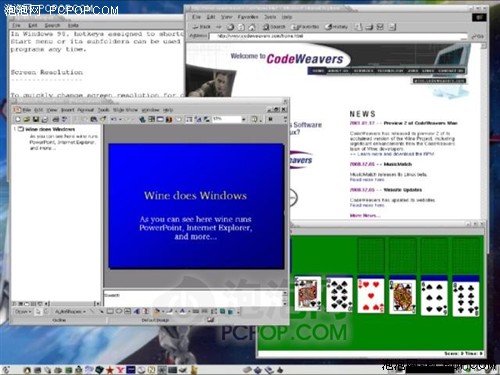Select the Rectangle drawing tool in PowerPoint
500x375 pixels.
(x=110, y=311)
